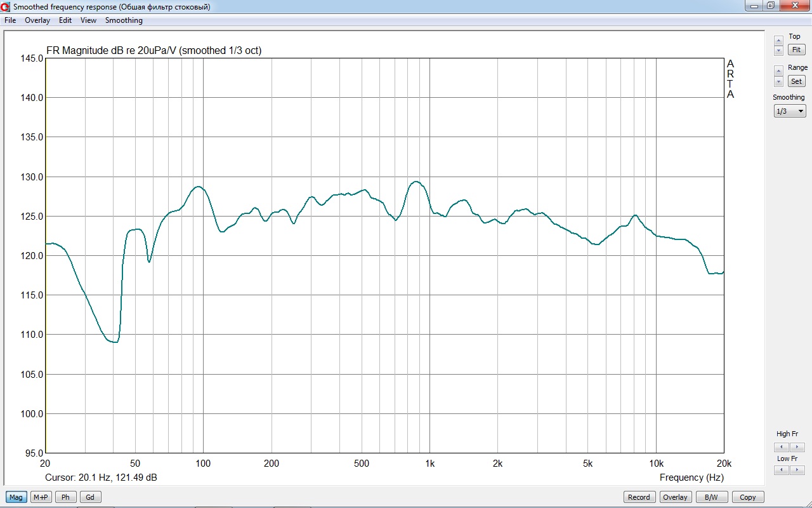
Task: Switch to Ph phase view
Action: tap(65, 497)
